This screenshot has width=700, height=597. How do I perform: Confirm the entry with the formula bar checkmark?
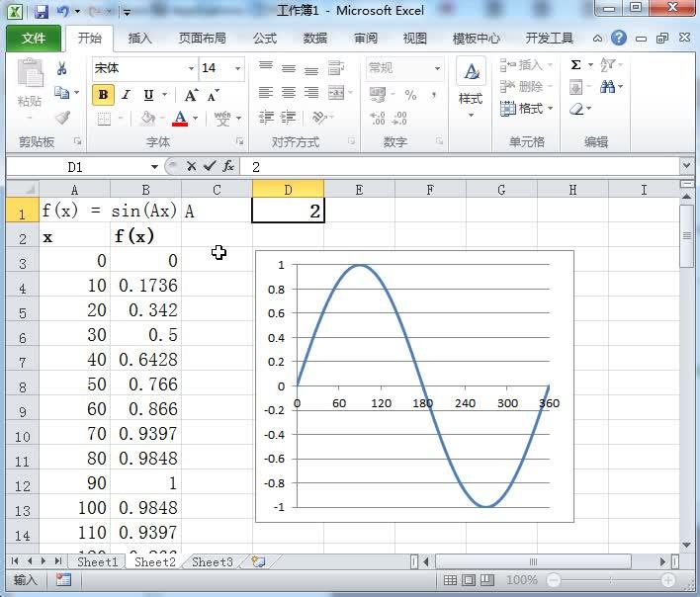[x=209, y=166]
